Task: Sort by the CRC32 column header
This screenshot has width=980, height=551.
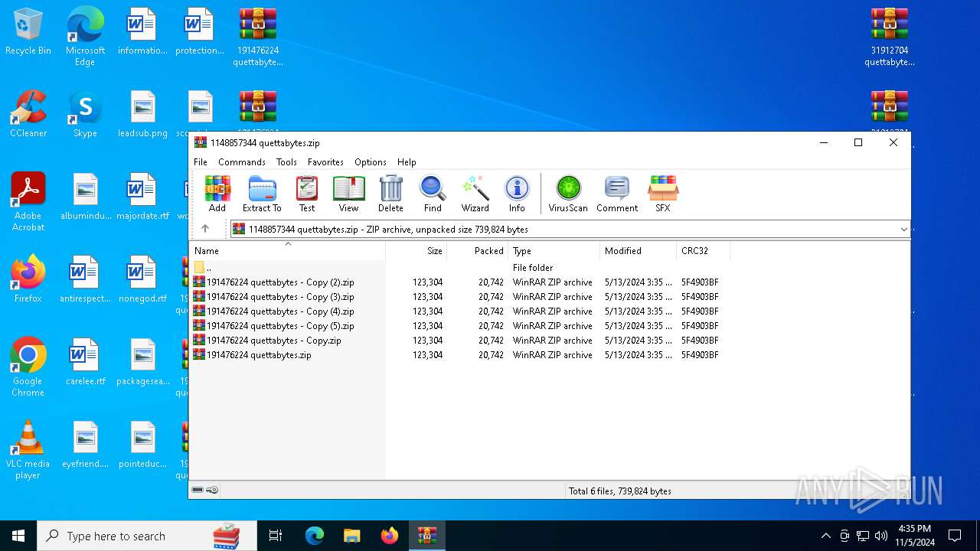Action: click(x=704, y=251)
